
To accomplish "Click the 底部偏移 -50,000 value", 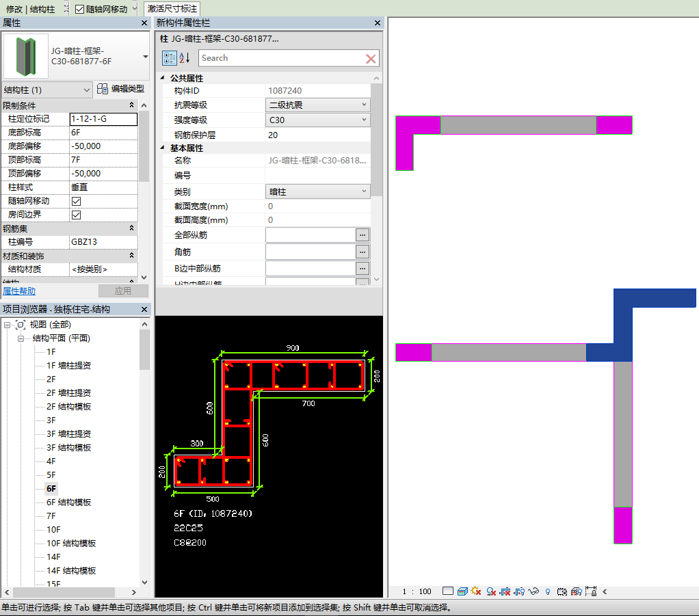I will 103,146.
